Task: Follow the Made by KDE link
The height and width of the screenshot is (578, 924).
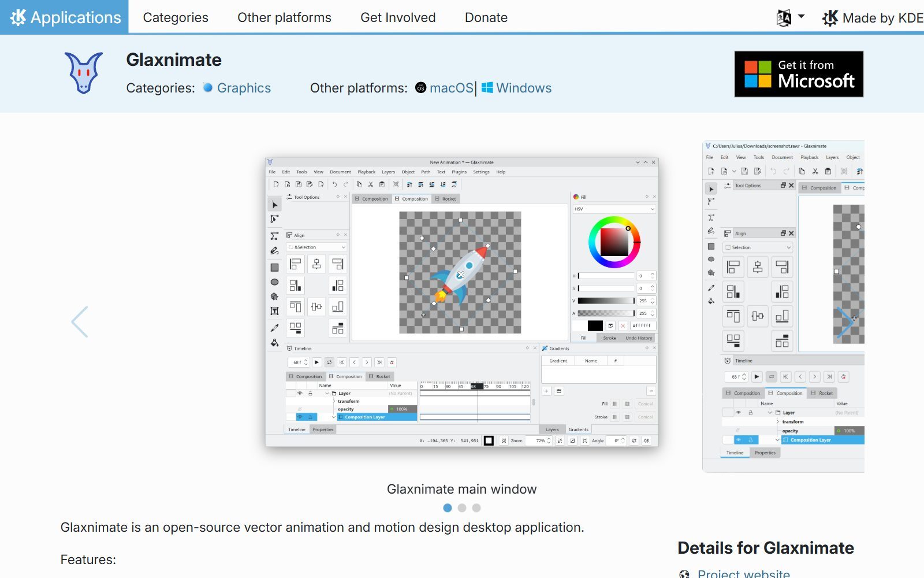Action: click(x=873, y=18)
